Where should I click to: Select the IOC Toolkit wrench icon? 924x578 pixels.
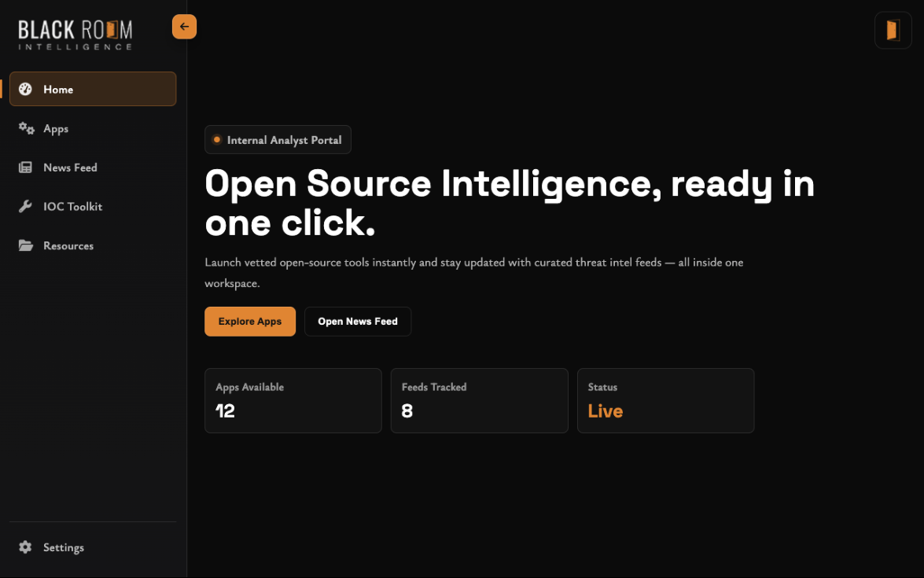tap(26, 206)
